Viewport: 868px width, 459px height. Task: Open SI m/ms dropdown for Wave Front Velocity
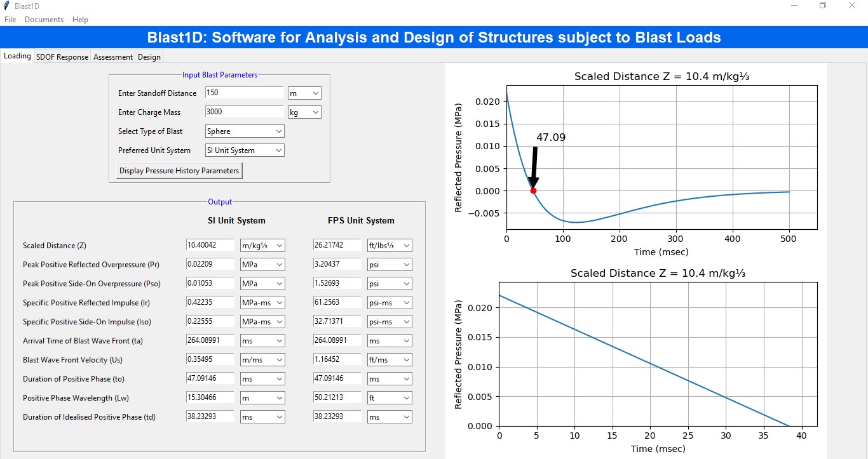(262, 360)
